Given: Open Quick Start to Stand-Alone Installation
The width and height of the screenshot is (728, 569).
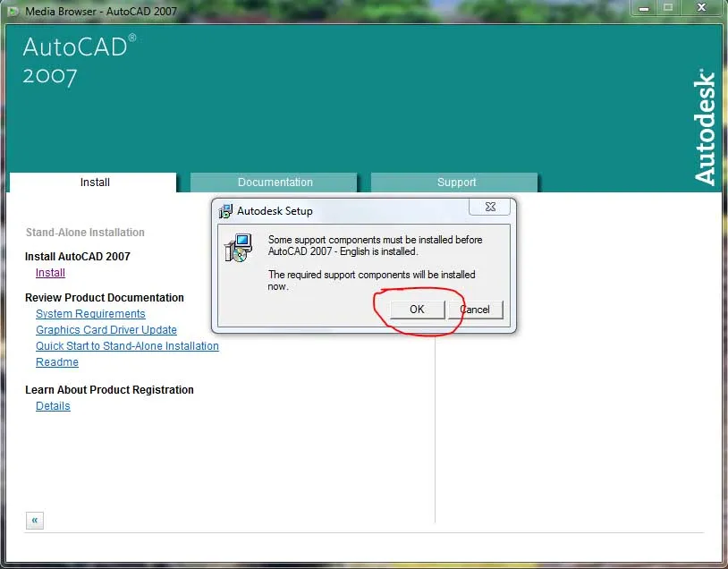Looking at the screenshot, I should pos(127,345).
